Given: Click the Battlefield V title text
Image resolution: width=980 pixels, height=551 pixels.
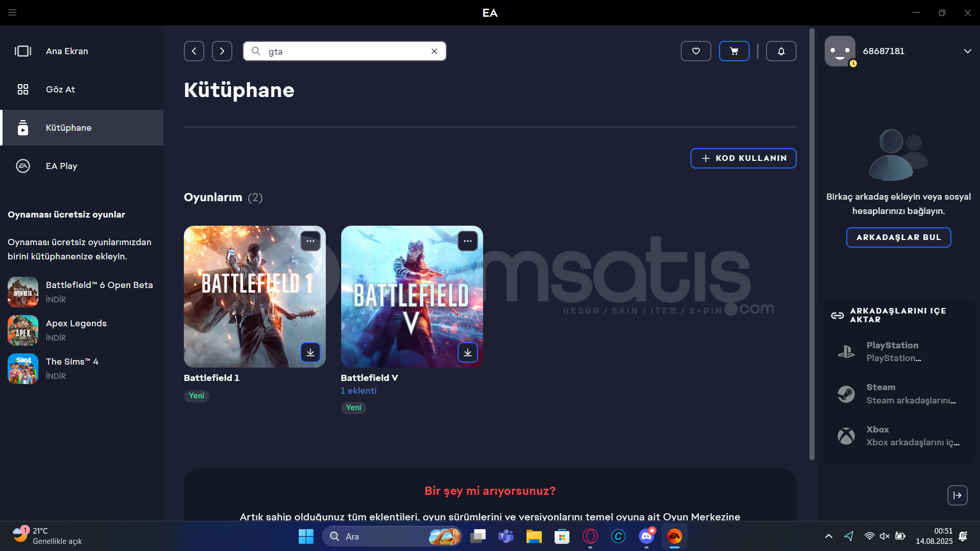Looking at the screenshot, I should (369, 378).
